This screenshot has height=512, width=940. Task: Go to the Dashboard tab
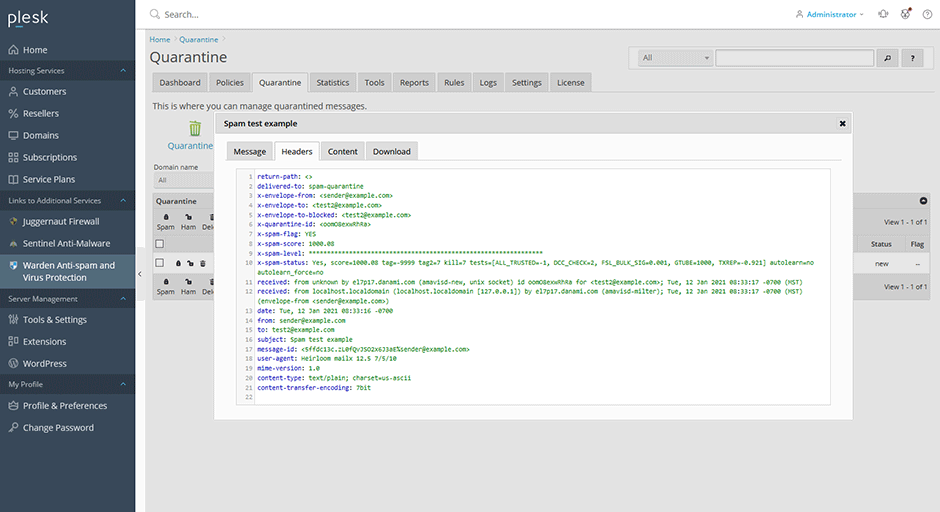pyautogui.click(x=180, y=83)
